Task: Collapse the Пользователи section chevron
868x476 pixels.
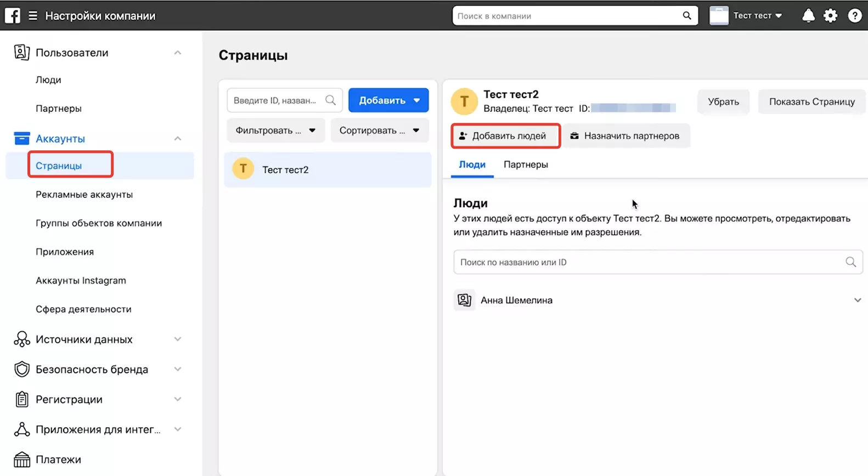Action: coord(178,53)
